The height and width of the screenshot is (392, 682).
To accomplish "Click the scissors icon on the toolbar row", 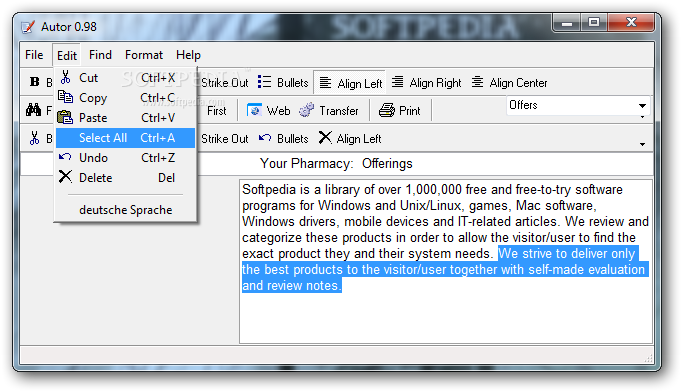I will 34,138.
